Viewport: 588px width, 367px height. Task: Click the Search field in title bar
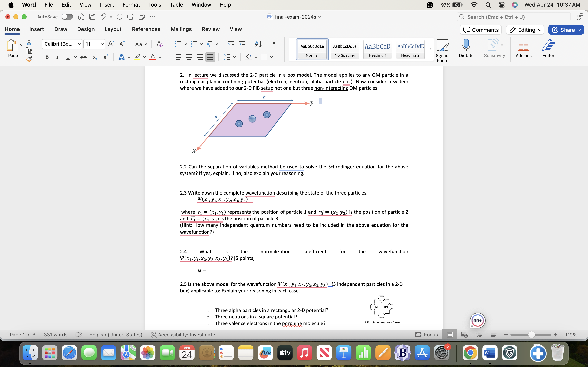[513, 17]
